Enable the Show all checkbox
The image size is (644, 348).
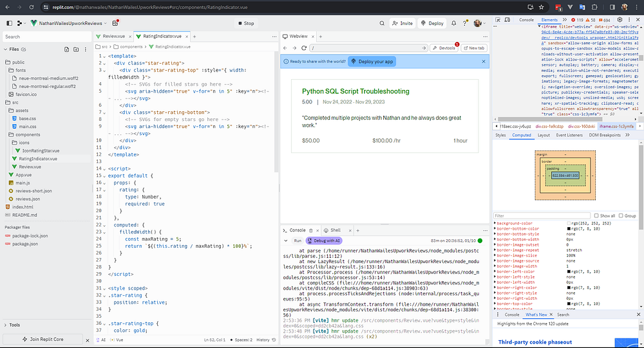tap(596, 216)
